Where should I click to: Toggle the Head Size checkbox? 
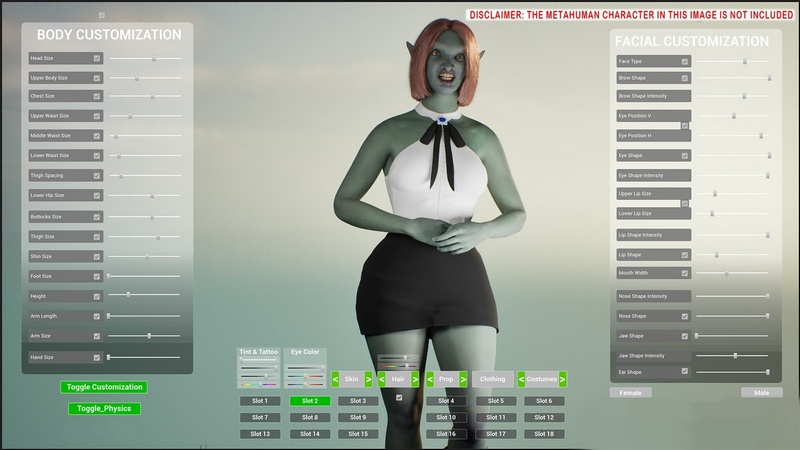point(97,59)
